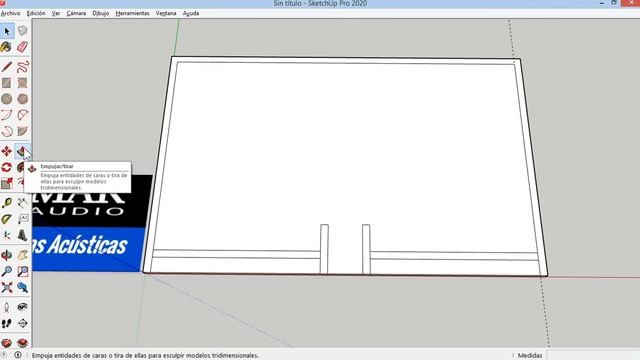Open the Cámara menu
640x360 pixels.
(x=76, y=13)
